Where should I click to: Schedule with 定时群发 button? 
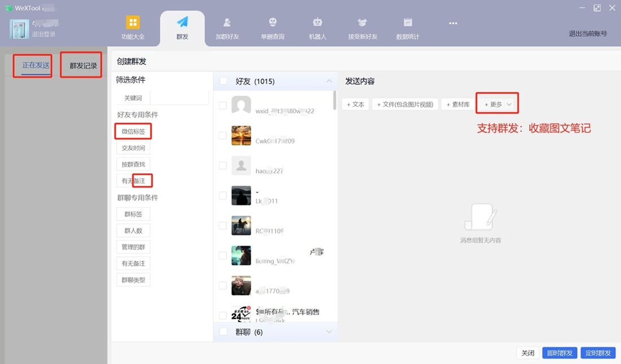[x=598, y=353]
